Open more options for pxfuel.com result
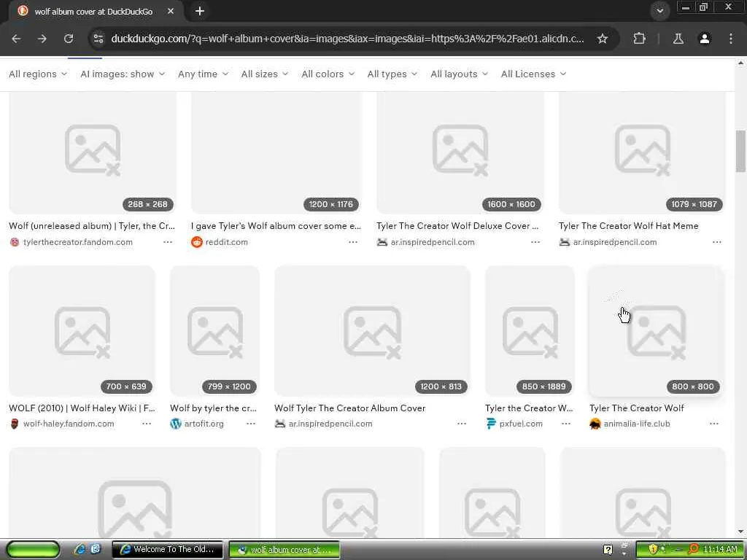This screenshot has height=560, width=747. click(566, 424)
